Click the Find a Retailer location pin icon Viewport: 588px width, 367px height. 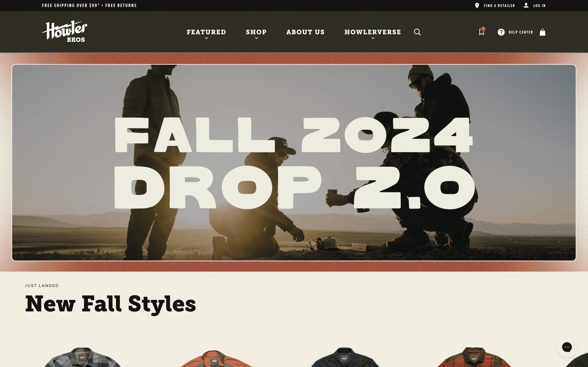[x=477, y=6]
